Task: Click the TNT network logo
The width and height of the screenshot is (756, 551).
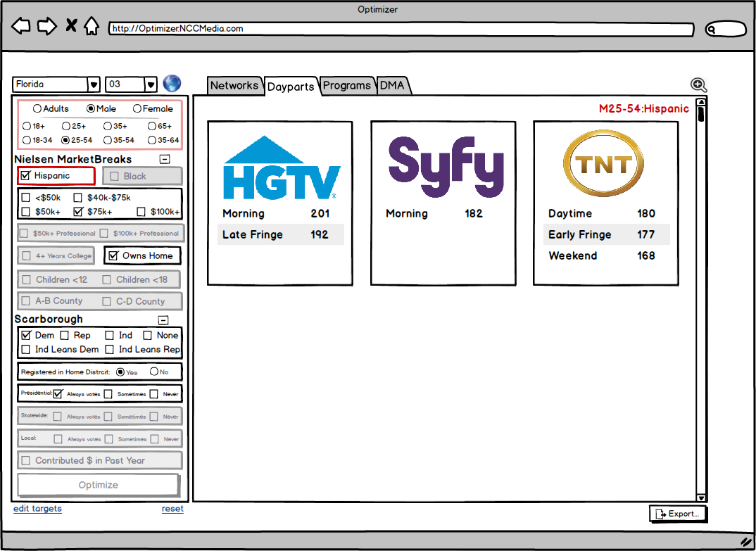Action: click(605, 165)
